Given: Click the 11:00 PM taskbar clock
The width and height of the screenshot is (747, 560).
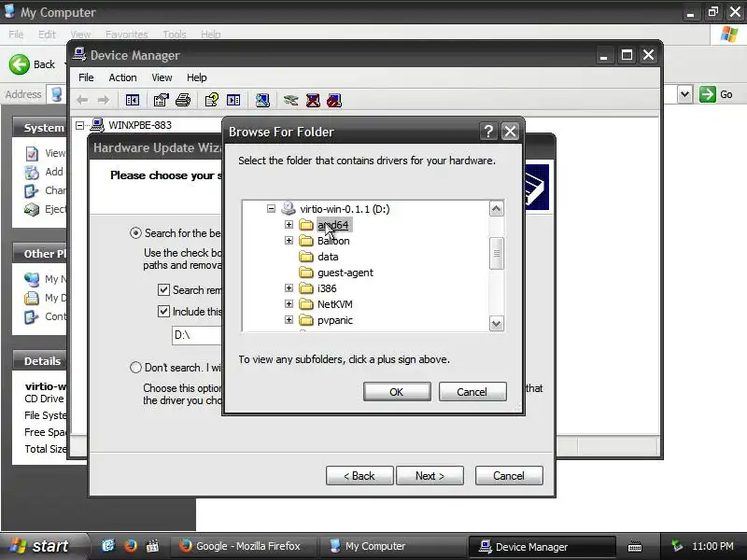Looking at the screenshot, I should point(712,546).
